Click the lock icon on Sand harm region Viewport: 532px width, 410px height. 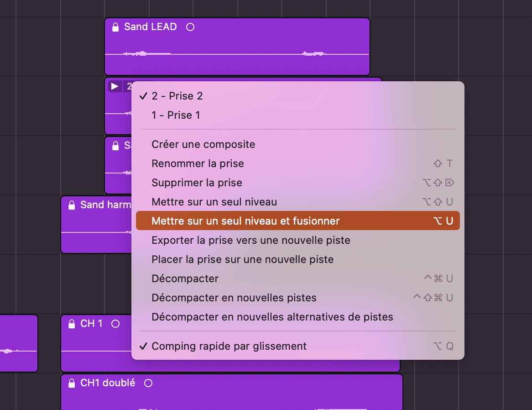[x=72, y=205]
